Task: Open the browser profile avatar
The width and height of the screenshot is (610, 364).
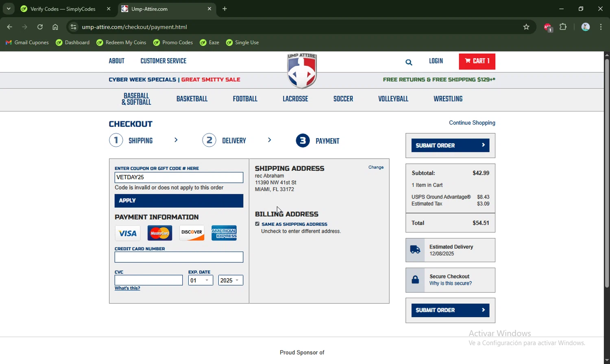Action: click(x=586, y=27)
